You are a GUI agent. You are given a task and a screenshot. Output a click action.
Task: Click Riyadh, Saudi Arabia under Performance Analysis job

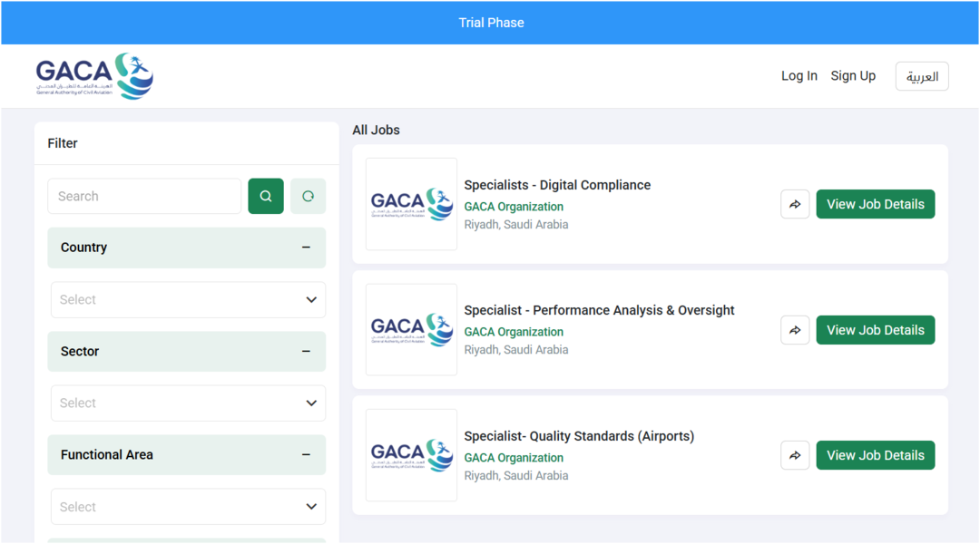pos(516,350)
